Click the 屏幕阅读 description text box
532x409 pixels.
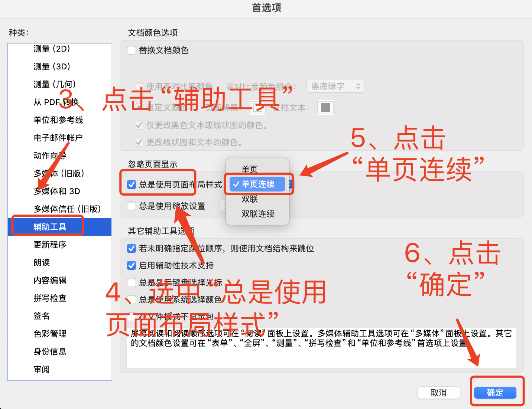pyautogui.click(x=322, y=348)
